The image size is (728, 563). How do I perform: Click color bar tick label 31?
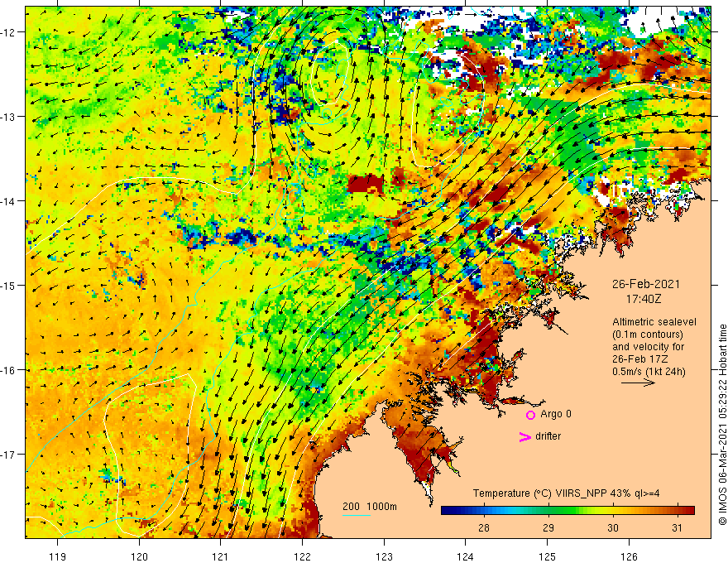pos(678,527)
